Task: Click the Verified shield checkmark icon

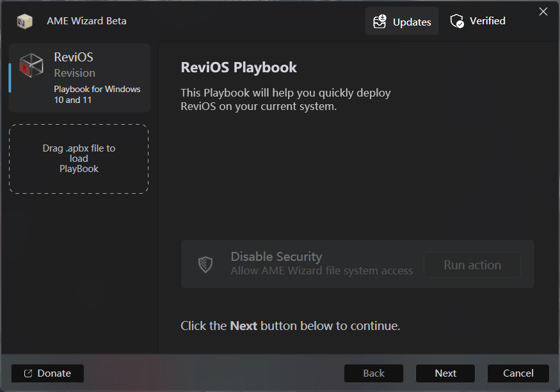Action: [x=457, y=21]
